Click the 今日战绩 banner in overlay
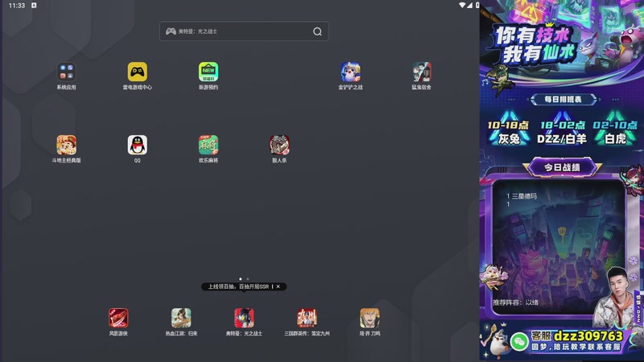Viewport: 644px width, 362px height. [562, 167]
